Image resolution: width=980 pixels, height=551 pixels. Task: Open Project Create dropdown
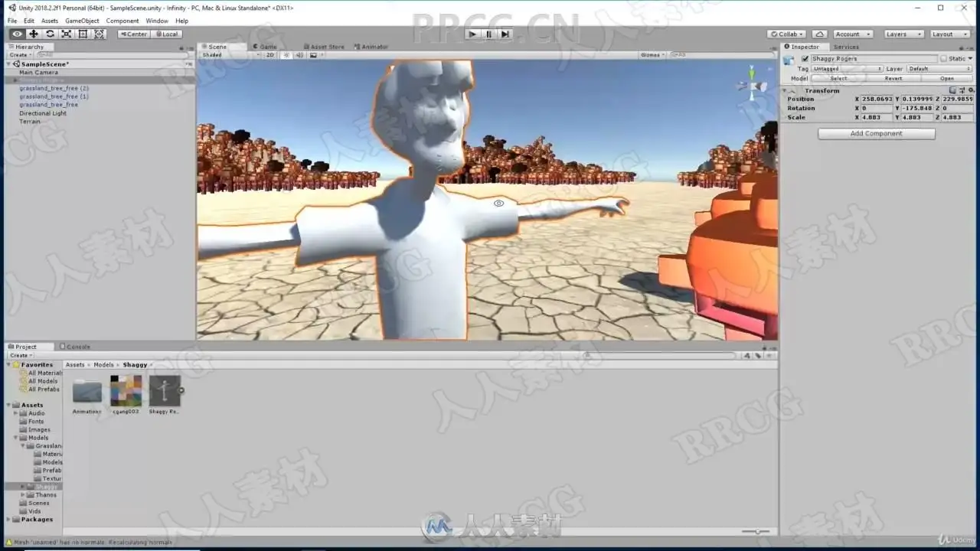pyautogui.click(x=20, y=355)
